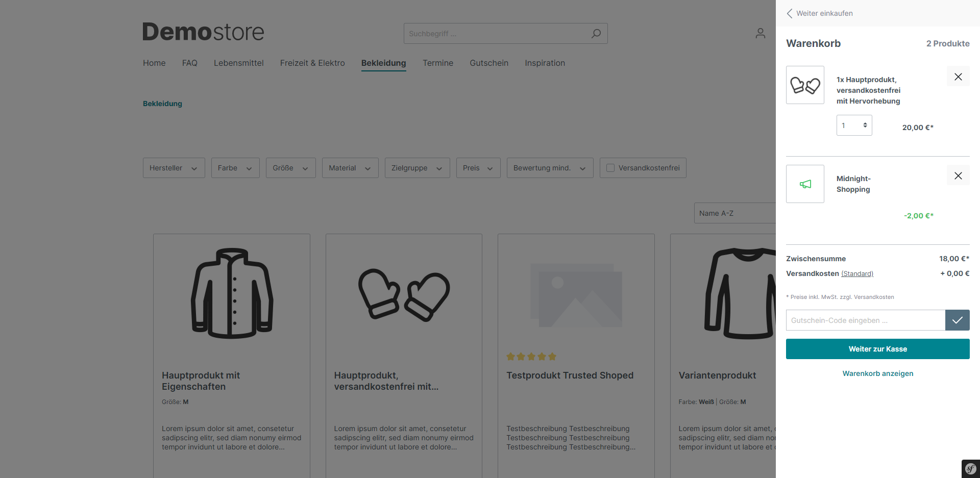This screenshot has height=478, width=980.
Task: Click the Standard shipping method link
Action: [x=857, y=274]
